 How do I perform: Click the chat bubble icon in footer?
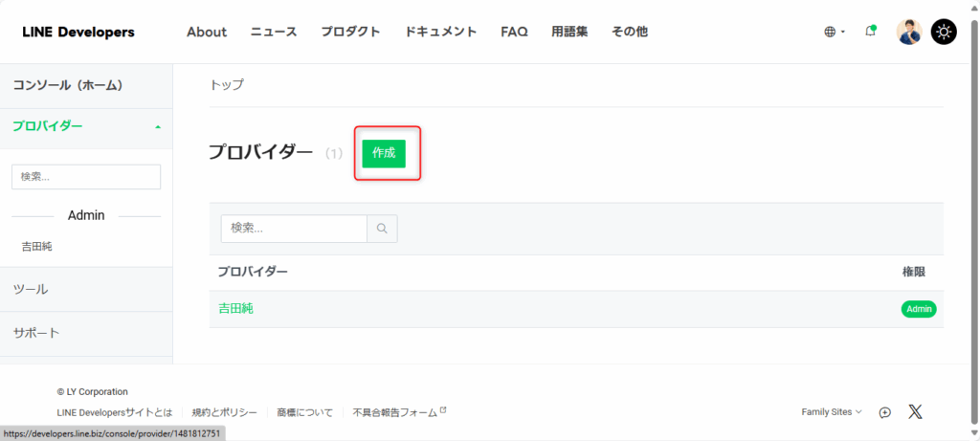tap(885, 412)
